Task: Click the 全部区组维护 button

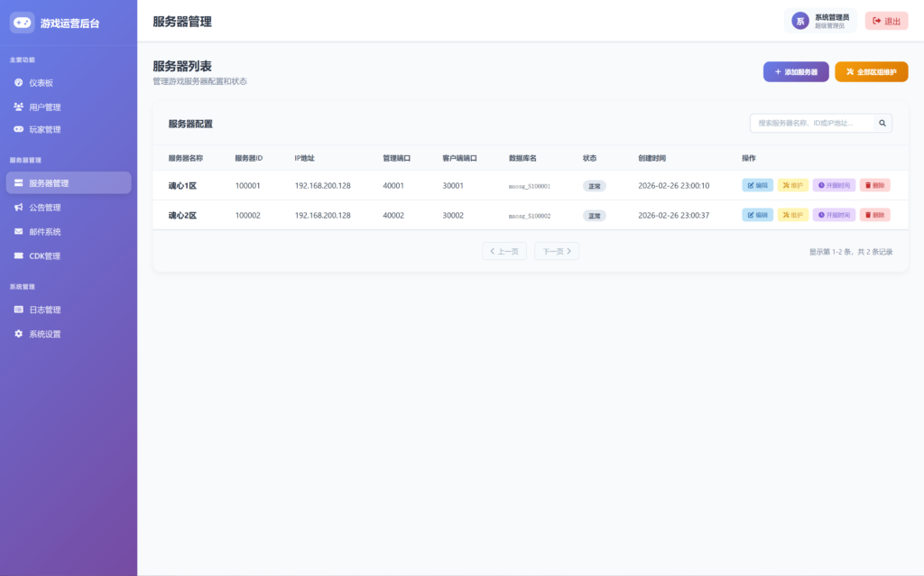Action: (871, 71)
